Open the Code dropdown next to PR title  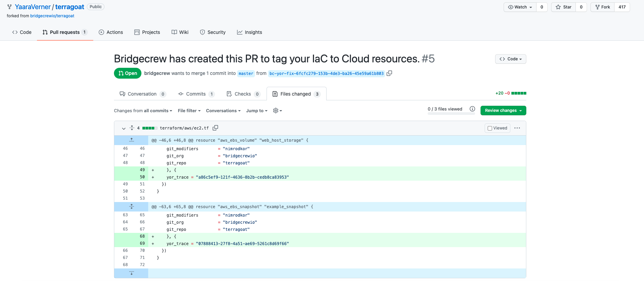(x=511, y=59)
